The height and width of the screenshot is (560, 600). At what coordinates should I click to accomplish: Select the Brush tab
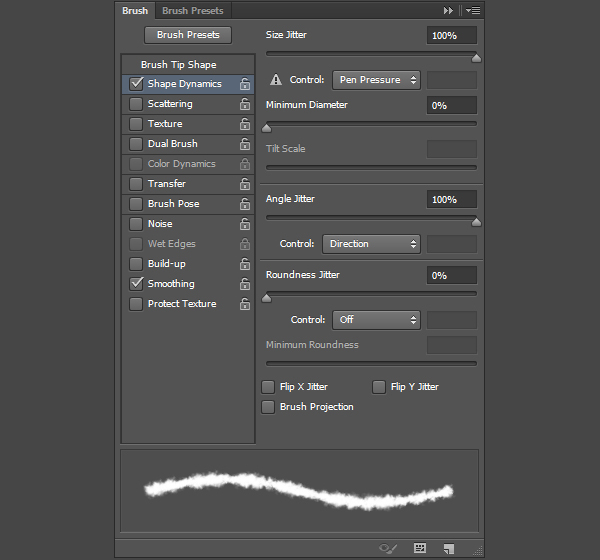pos(134,11)
